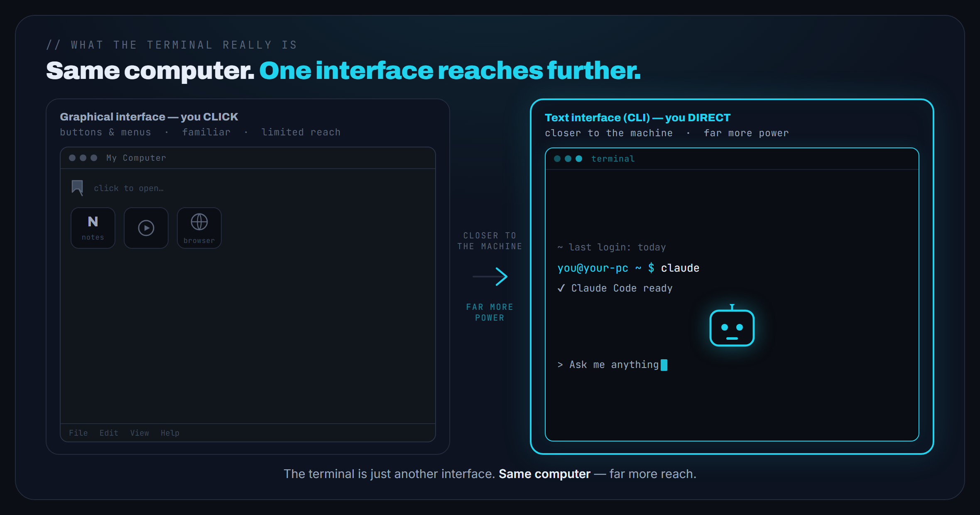The width and height of the screenshot is (980, 515).
Task: Click the '// WHAT THE TERMINAL REALLY IS' header
Action: click(x=171, y=45)
